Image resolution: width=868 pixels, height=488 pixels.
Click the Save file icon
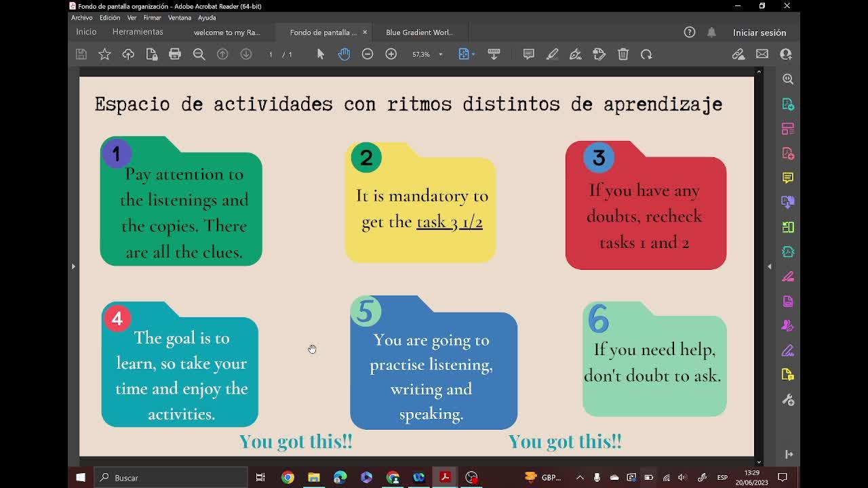[81, 54]
